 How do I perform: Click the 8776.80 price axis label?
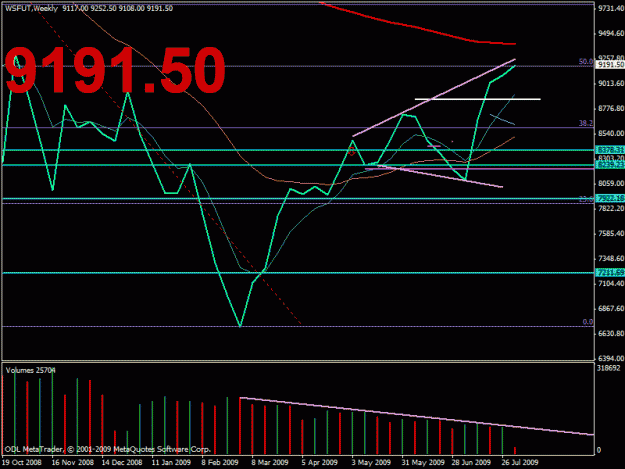(x=611, y=108)
